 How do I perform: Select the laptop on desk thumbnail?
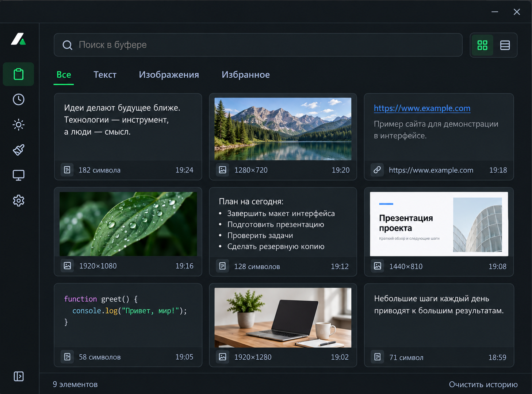click(x=283, y=318)
